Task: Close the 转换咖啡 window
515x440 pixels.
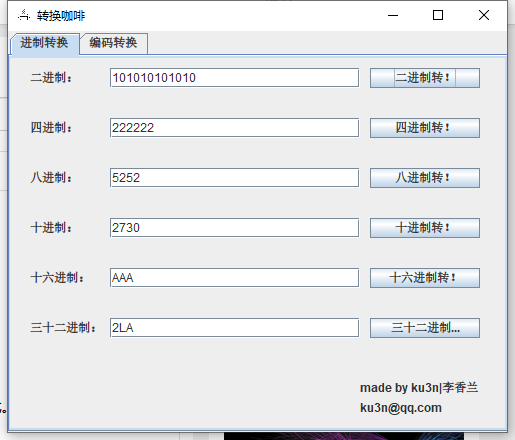Action: tap(484, 15)
